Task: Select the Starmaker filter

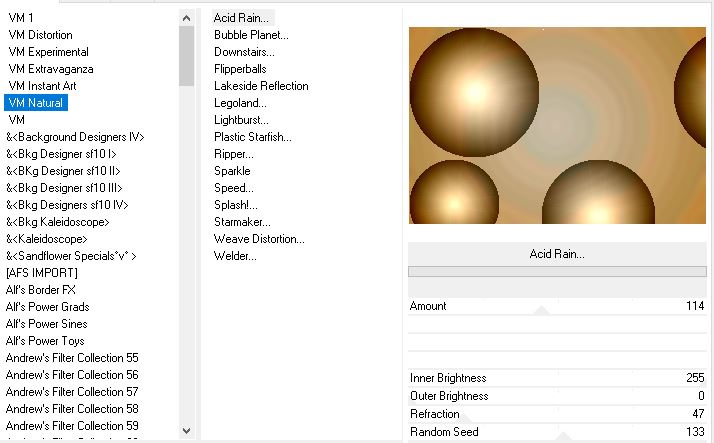Action: point(242,222)
